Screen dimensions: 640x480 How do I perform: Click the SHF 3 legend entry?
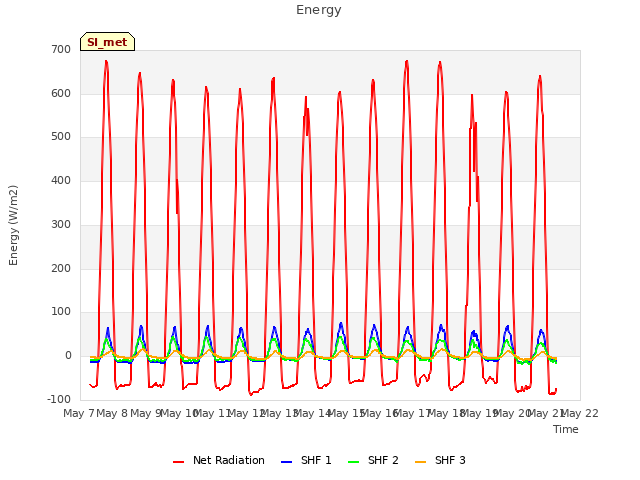tap(440, 460)
